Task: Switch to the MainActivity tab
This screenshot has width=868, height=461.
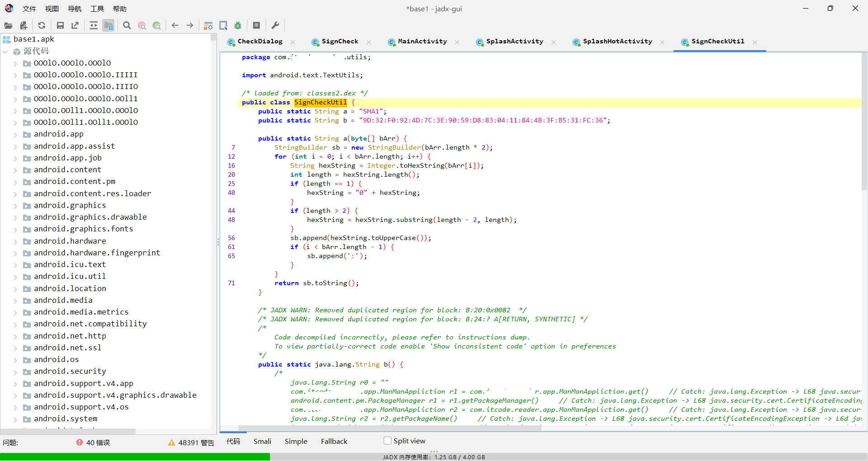Action: click(422, 42)
